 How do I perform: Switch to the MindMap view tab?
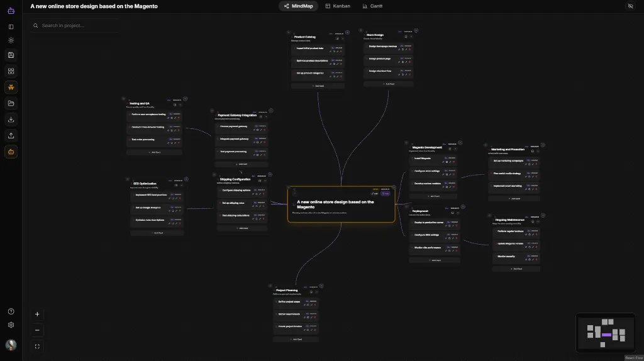(x=299, y=6)
